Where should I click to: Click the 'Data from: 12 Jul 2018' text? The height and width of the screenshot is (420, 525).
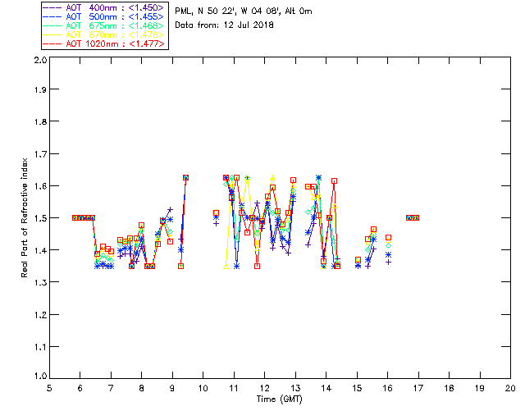pyautogui.click(x=224, y=25)
